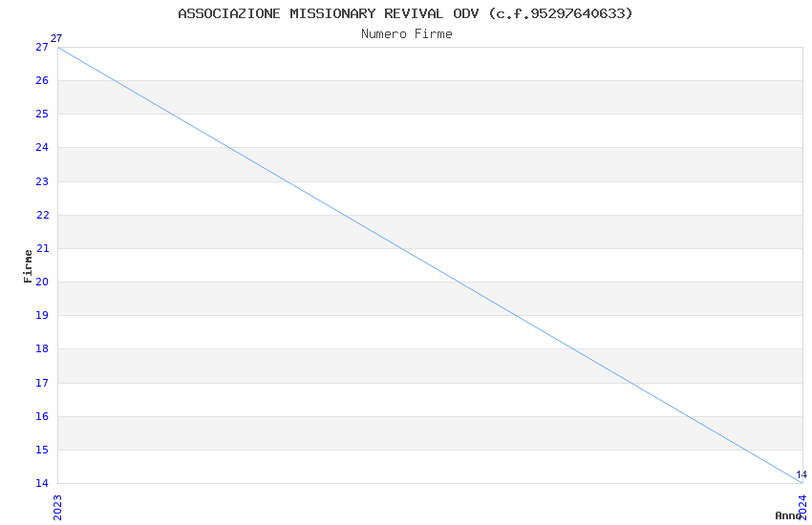Click y-axis tick label 25
This screenshot has height=525, width=812.
click(42, 114)
